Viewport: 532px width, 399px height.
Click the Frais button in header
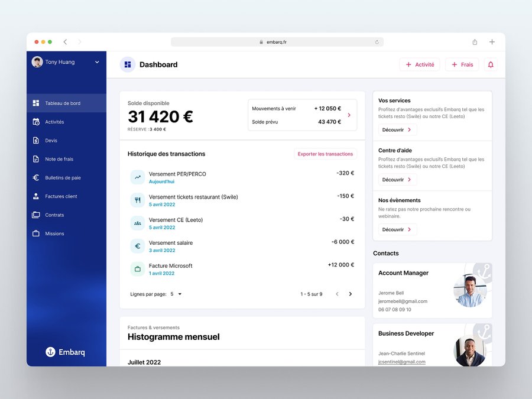[462, 64]
